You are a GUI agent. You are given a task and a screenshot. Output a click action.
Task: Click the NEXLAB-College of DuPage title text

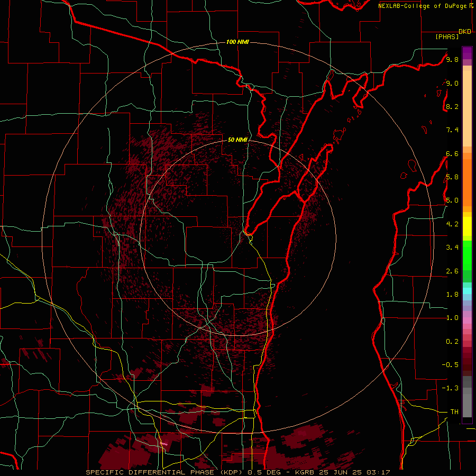(422, 6)
